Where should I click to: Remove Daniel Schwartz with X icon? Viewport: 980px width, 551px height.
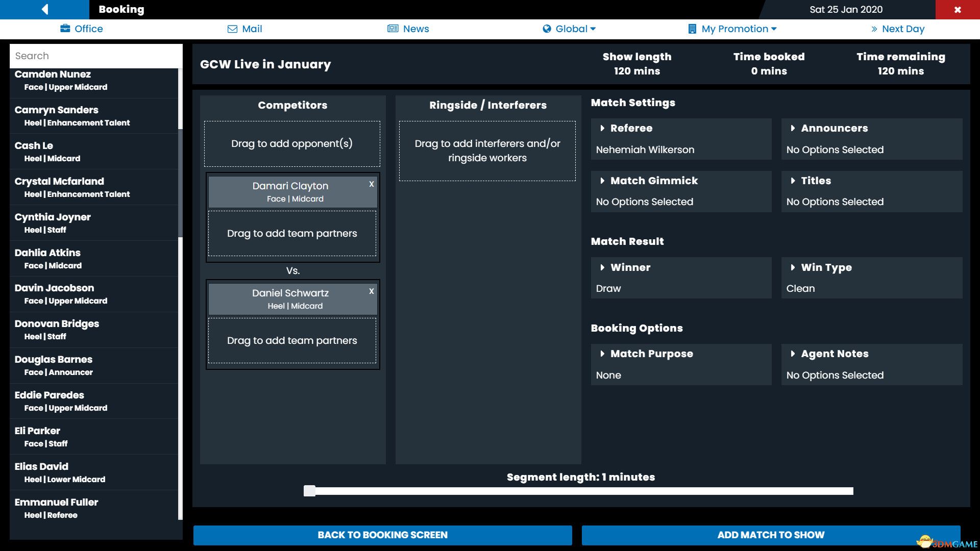coord(372,291)
